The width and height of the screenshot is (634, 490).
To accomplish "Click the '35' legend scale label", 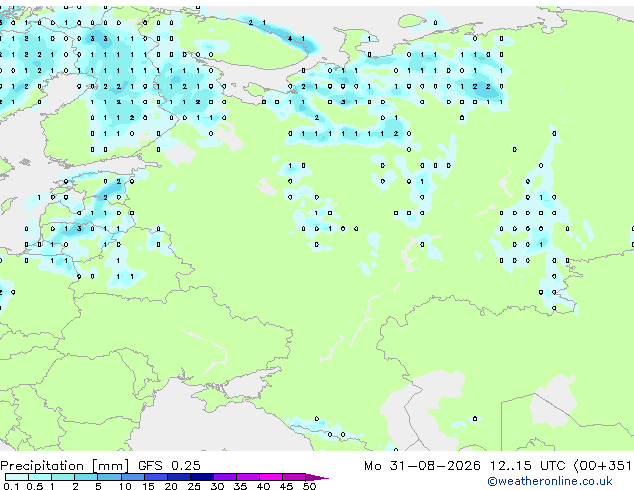I will (x=240, y=486).
